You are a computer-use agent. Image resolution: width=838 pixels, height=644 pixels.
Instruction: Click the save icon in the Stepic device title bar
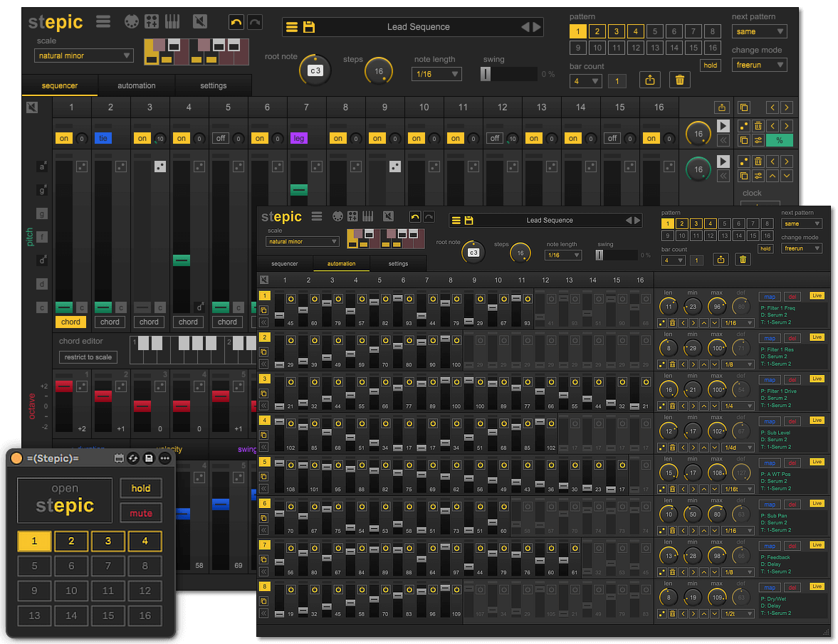149,458
